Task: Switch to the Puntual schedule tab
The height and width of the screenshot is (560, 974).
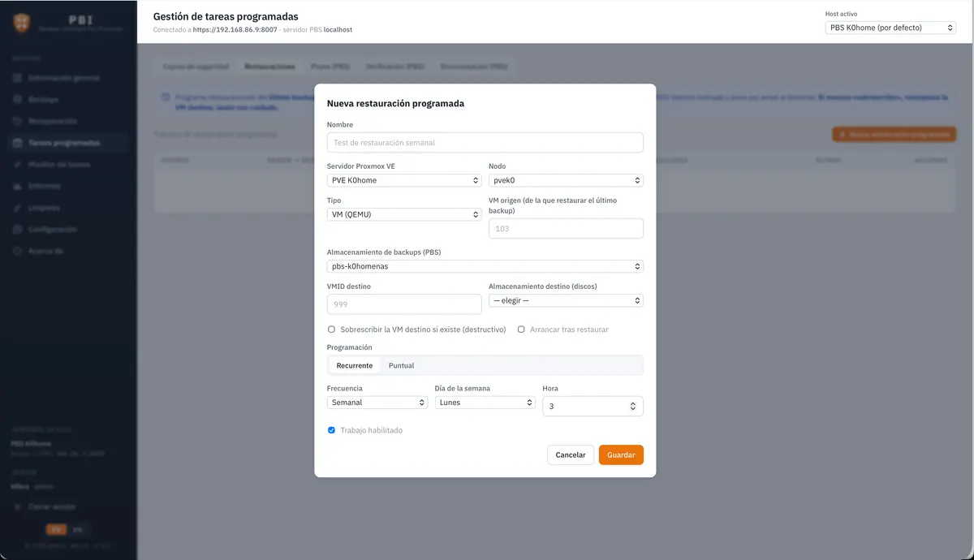Action: pyautogui.click(x=402, y=365)
